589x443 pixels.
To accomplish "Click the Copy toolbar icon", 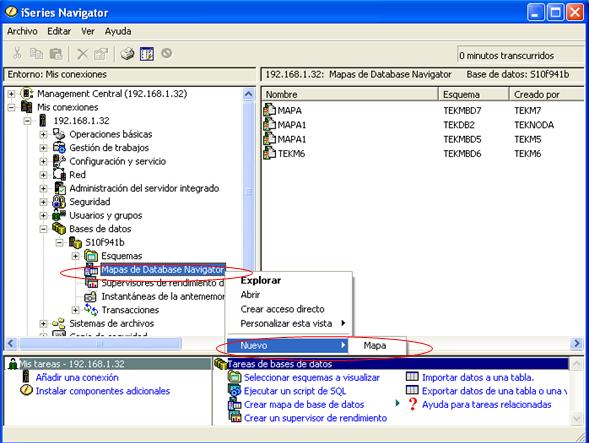I will [x=36, y=54].
